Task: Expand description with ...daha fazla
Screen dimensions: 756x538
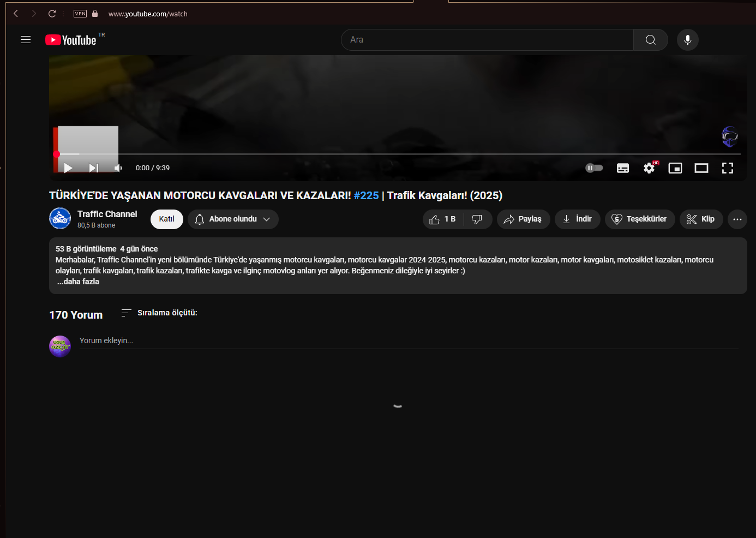Action: (x=78, y=282)
